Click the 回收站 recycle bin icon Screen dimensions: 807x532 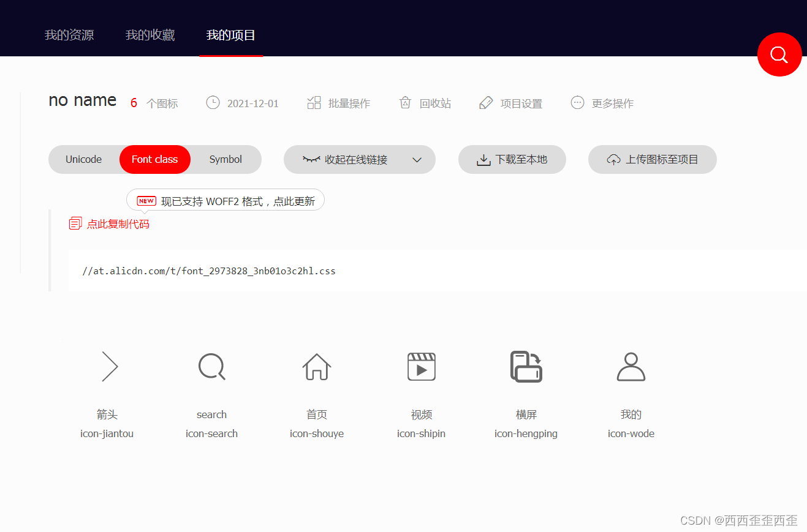coord(405,103)
